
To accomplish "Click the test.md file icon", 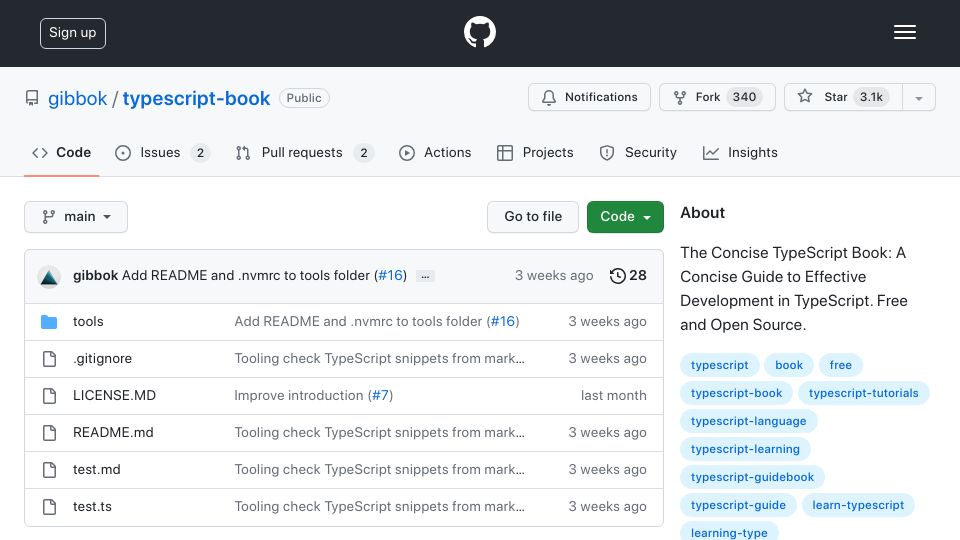I will [50, 470].
